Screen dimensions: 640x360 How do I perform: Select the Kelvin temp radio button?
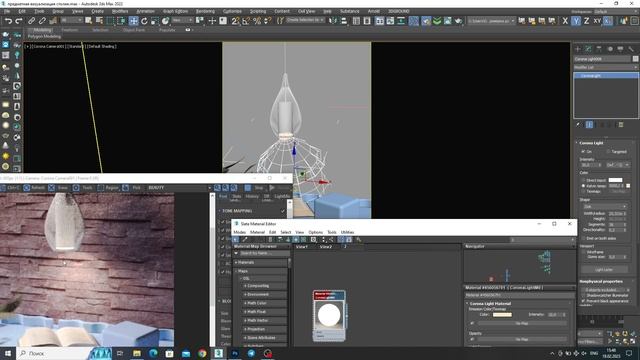click(x=583, y=186)
